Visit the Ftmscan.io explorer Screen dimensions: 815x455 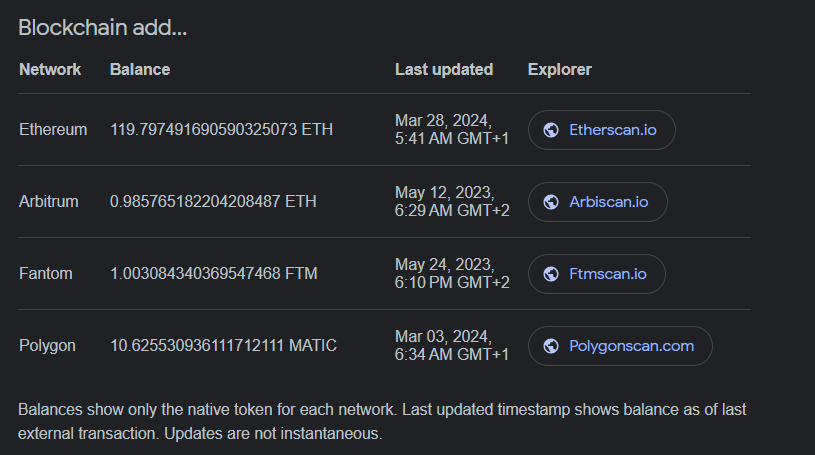click(597, 274)
